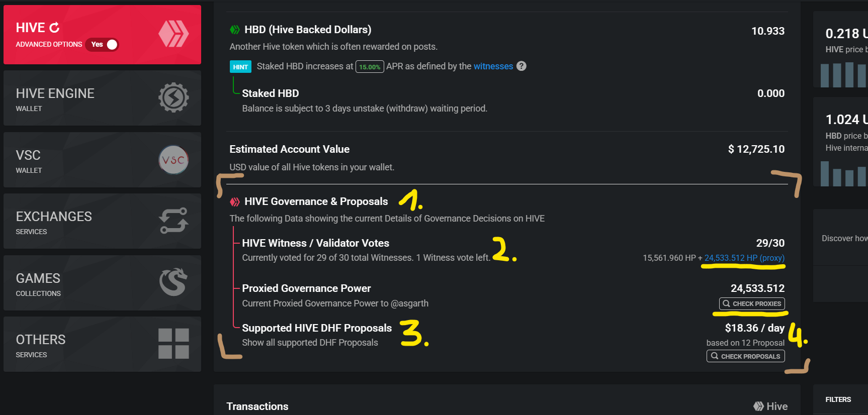Image resolution: width=868 pixels, height=415 pixels.
Task: Select Games Collections sidebar entry
Action: pos(102,283)
